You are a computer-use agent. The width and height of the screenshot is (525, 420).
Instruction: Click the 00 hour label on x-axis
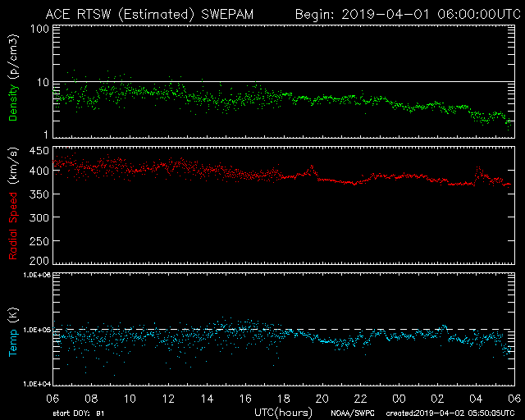coord(398,398)
